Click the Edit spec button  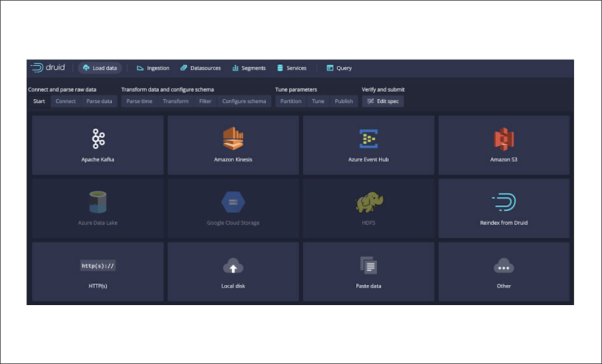coord(383,101)
